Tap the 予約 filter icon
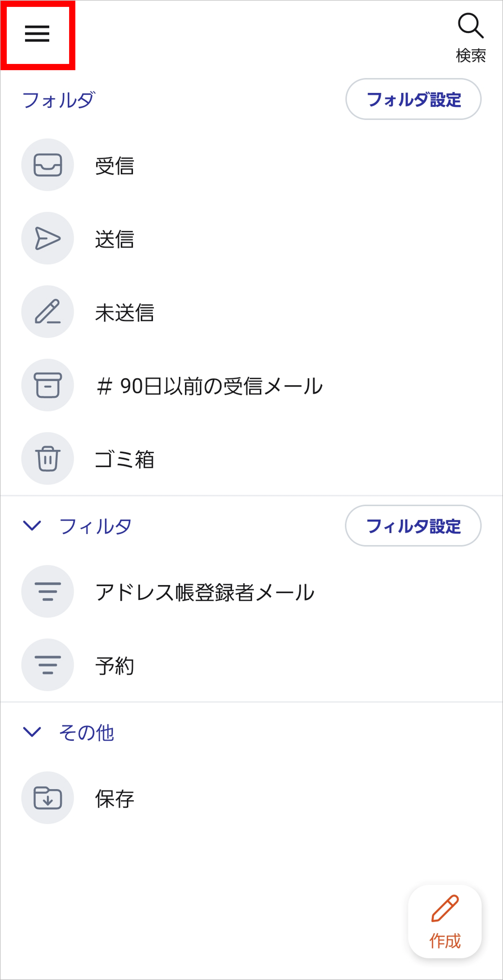 click(48, 665)
